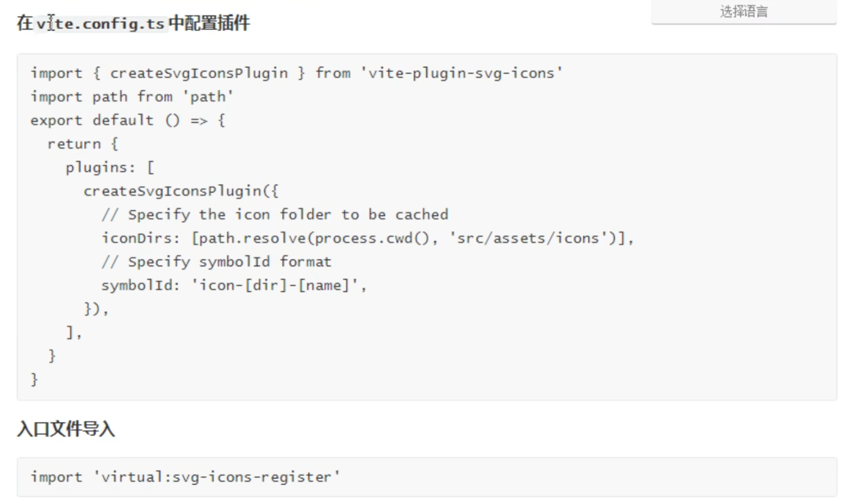
Task: Click the symbolId property name
Action: [x=136, y=286]
